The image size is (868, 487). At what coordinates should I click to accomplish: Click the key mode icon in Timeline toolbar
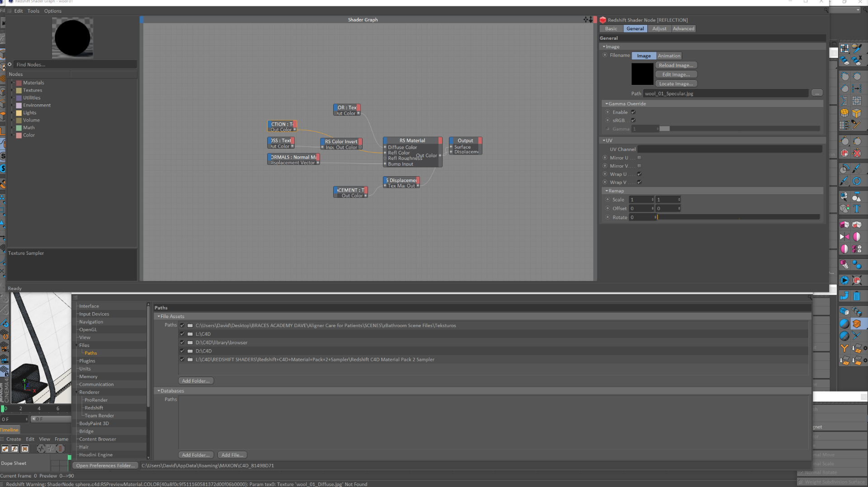coord(5,449)
